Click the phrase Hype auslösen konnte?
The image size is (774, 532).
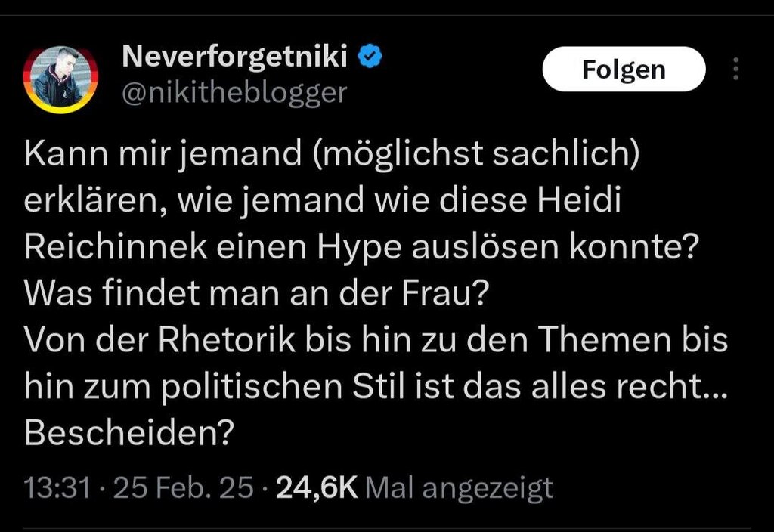tap(508, 248)
